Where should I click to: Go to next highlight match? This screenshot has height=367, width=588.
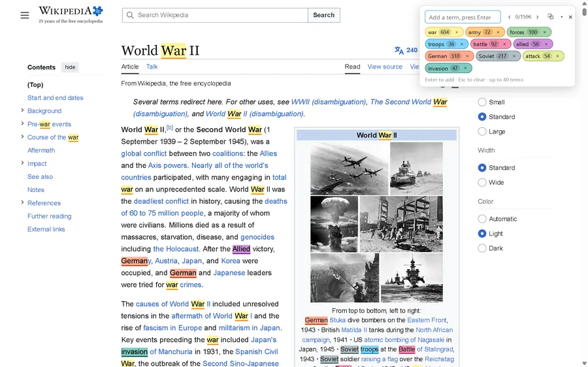click(538, 17)
